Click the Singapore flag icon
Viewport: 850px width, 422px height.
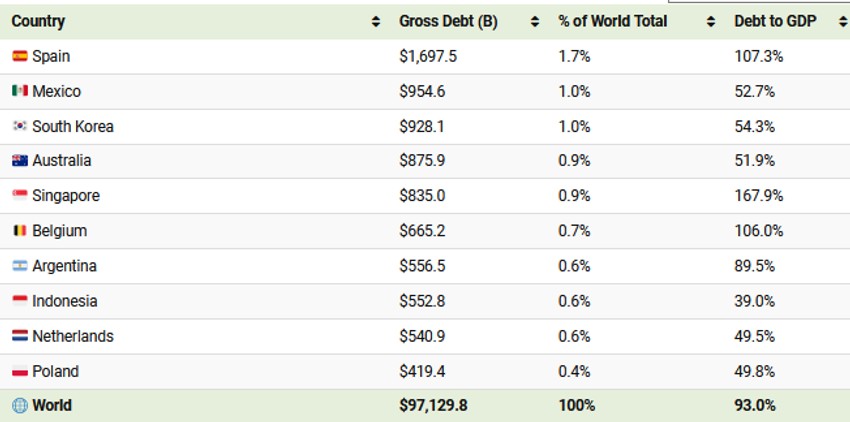[x=19, y=196]
